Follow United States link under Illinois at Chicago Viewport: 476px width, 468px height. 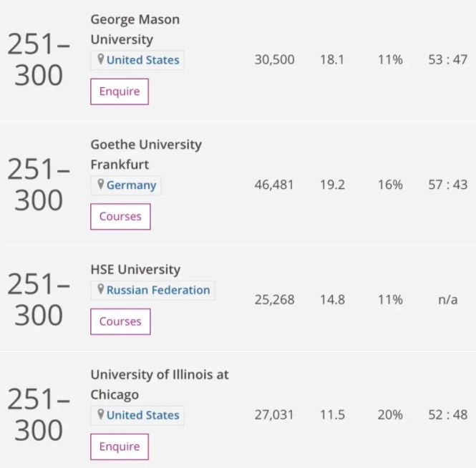(143, 415)
